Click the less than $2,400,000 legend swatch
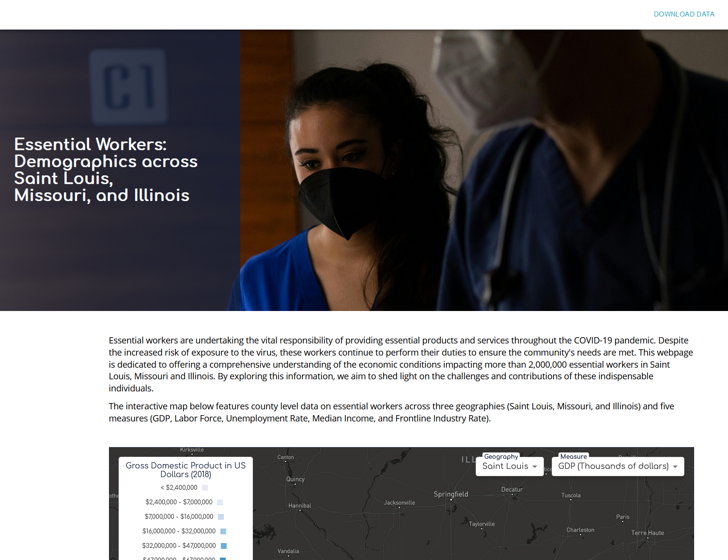This screenshot has height=560, width=728. click(x=205, y=488)
